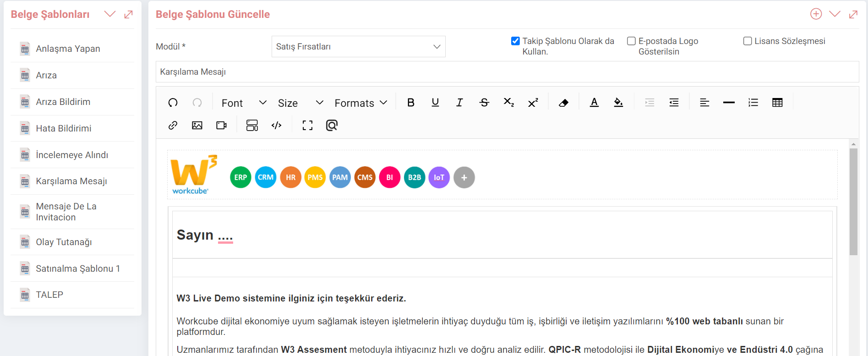Viewport: 868px width, 356px height.
Task: Click the plus icon to add template
Action: (x=816, y=14)
